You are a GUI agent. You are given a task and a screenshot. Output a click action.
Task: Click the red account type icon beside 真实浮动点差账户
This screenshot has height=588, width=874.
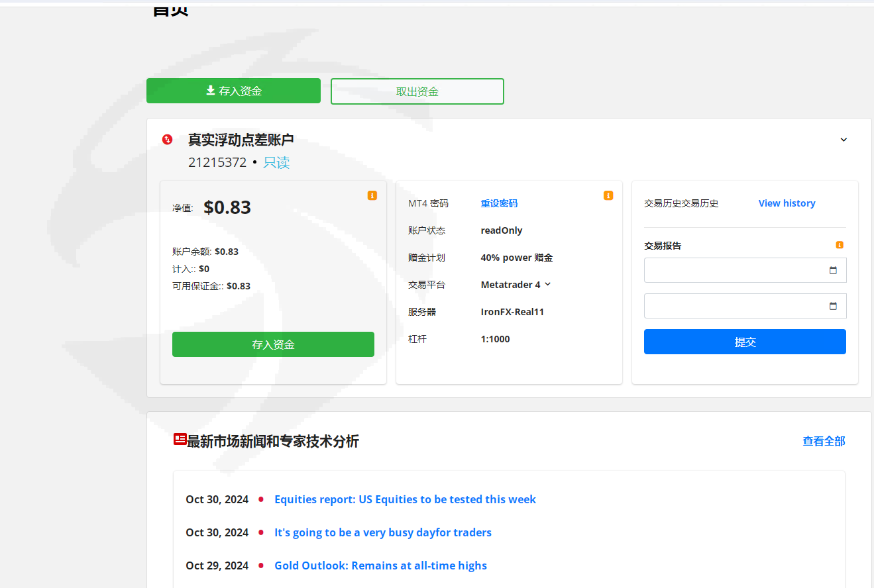tap(167, 139)
